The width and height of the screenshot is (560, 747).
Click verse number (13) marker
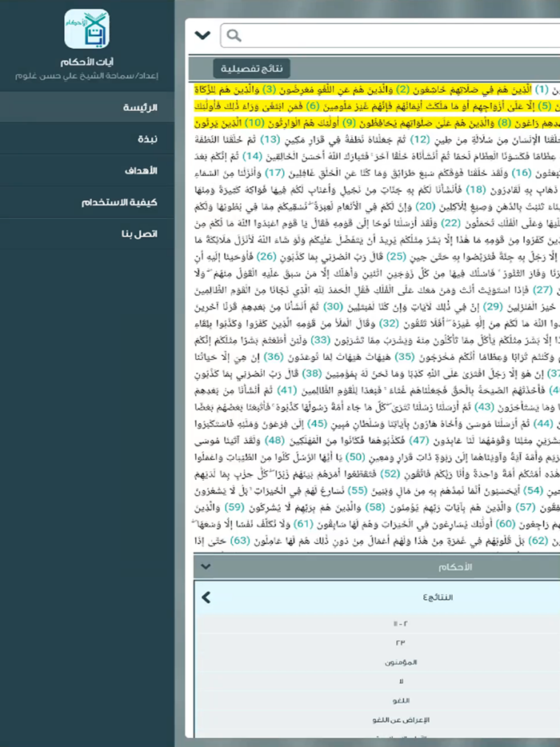click(270, 140)
